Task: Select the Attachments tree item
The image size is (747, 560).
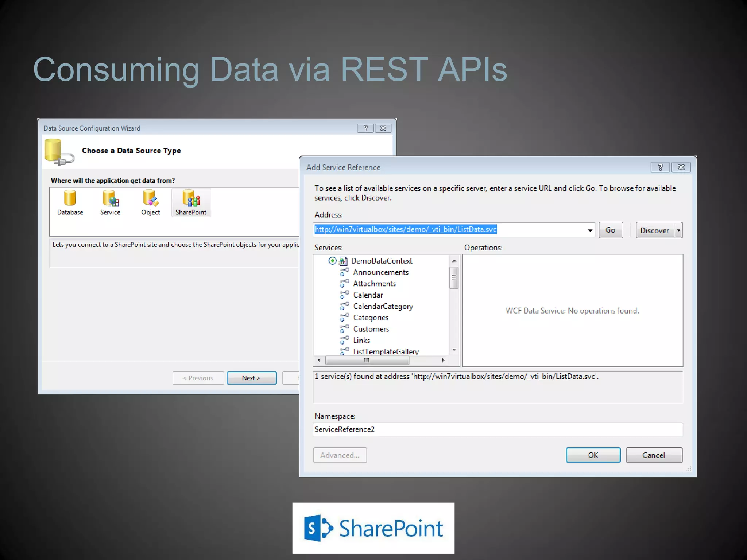Action: click(x=374, y=284)
